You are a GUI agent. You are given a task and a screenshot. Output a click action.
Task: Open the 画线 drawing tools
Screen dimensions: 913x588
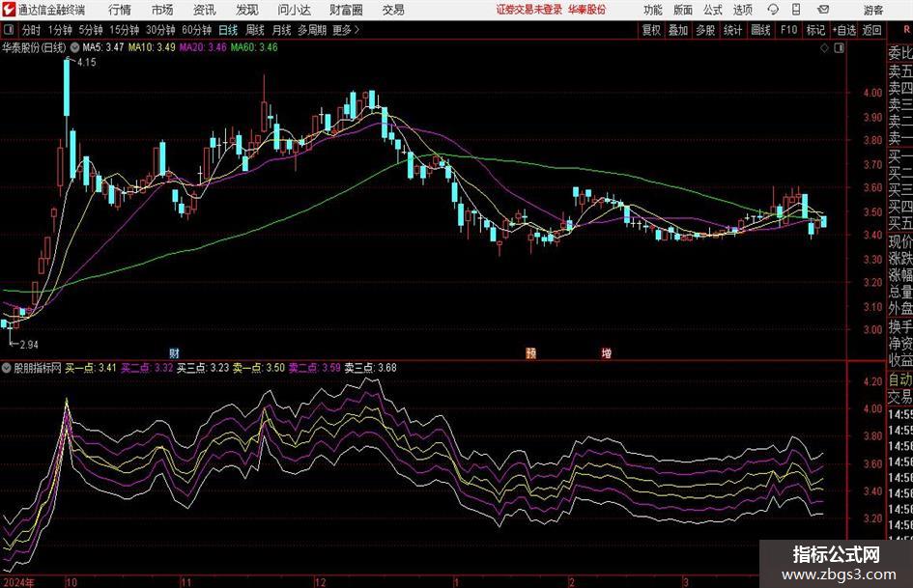click(x=760, y=30)
